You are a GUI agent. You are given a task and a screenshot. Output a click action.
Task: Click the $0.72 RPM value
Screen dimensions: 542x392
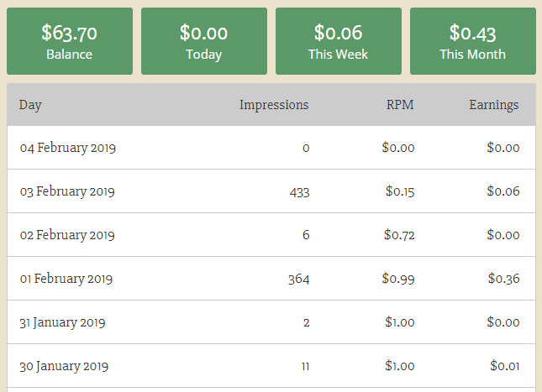coord(398,236)
